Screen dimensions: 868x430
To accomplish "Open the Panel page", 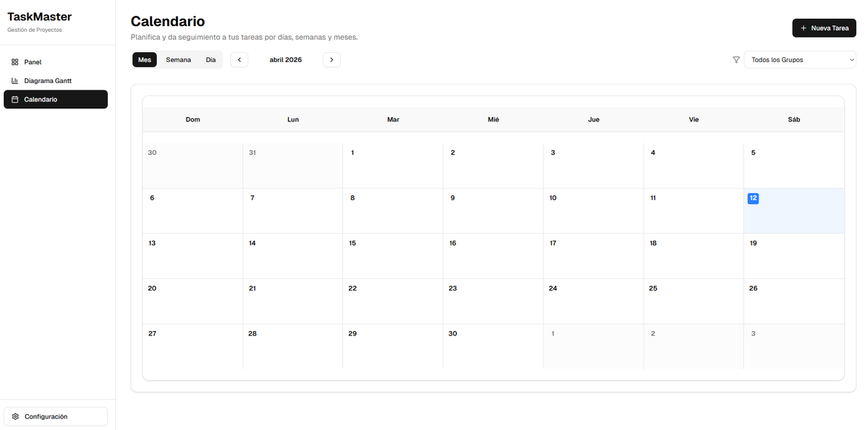I will click(x=56, y=62).
